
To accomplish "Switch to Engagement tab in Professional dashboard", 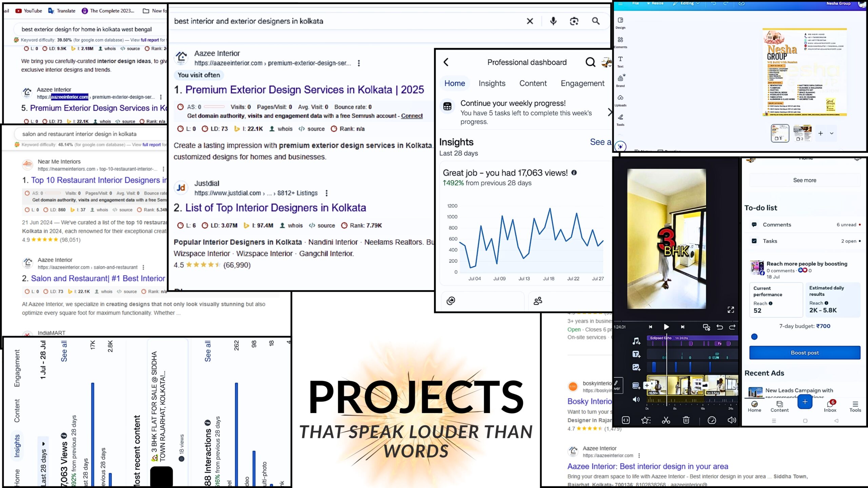I will (583, 83).
